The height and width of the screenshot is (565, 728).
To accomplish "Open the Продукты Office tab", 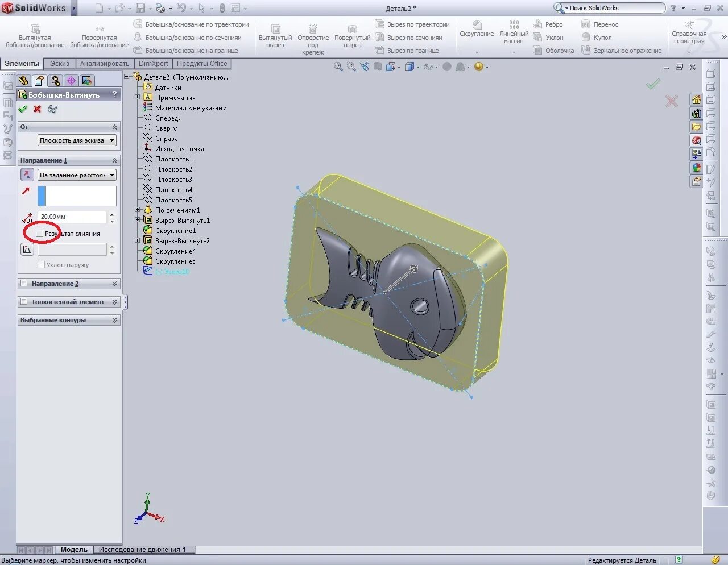I will click(202, 64).
